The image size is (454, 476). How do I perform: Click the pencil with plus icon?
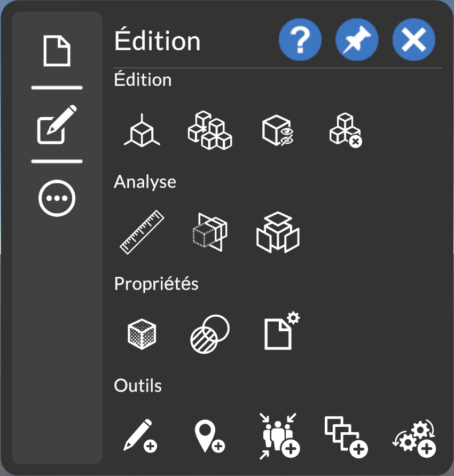point(139,436)
